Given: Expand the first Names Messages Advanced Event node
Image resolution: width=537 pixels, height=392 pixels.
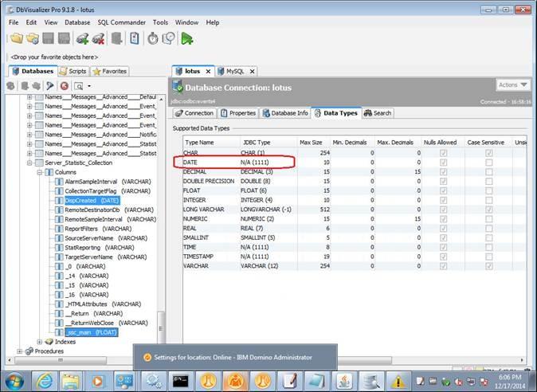Looking at the screenshot, I should (x=29, y=107).
